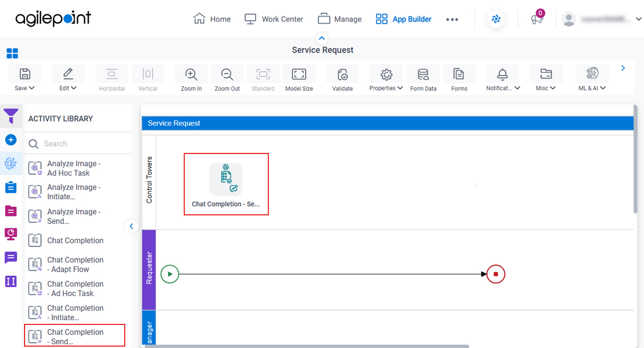This screenshot has height=348, width=644.
Task: Open the Properties gear icon
Action: 386,74
